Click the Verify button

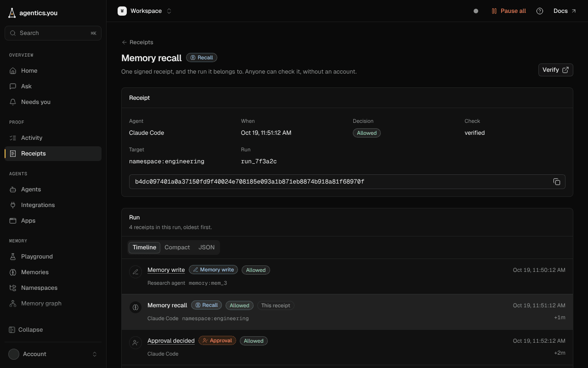[x=555, y=70]
